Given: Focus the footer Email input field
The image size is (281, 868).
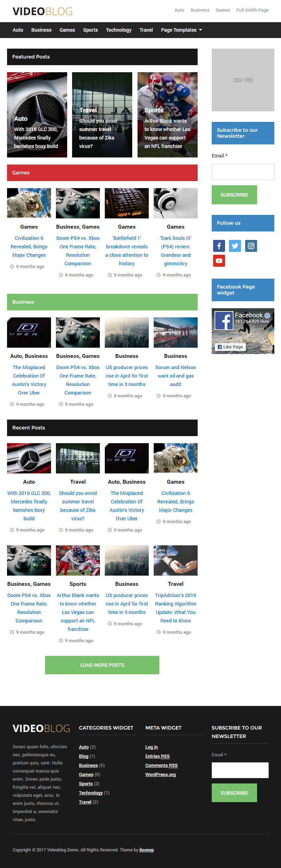Looking at the screenshot, I should (x=240, y=770).
